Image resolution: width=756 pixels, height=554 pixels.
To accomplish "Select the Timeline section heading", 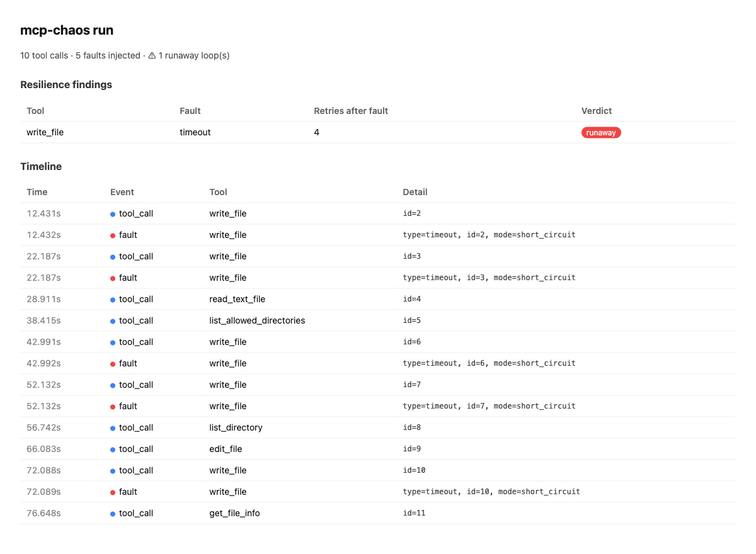I will click(41, 167).
